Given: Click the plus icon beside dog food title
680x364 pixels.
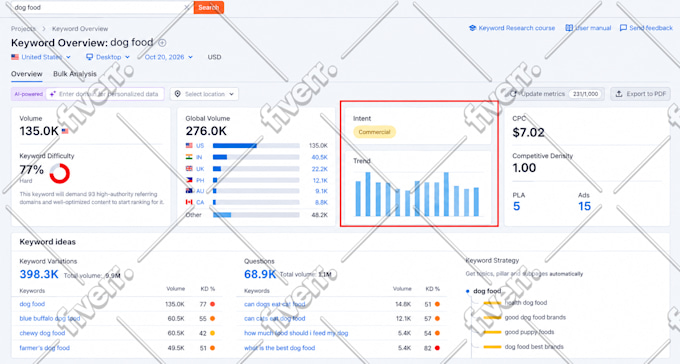Looking at the screenshot, I should (162, 43).
